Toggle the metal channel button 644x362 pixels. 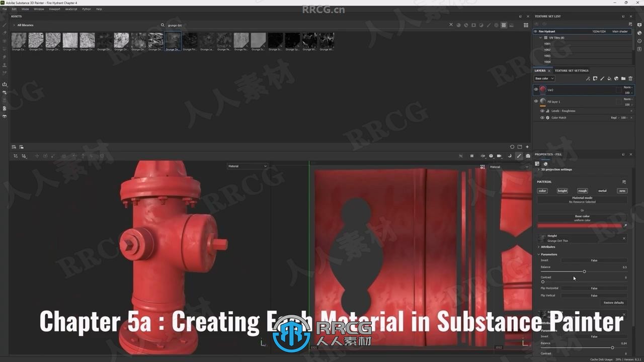(x=602, y=191)
